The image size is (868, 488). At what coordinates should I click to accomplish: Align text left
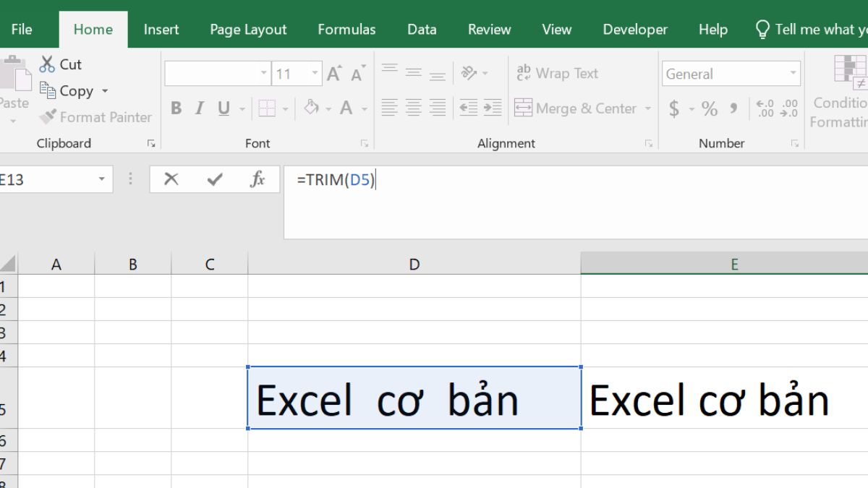pos(390,108)
